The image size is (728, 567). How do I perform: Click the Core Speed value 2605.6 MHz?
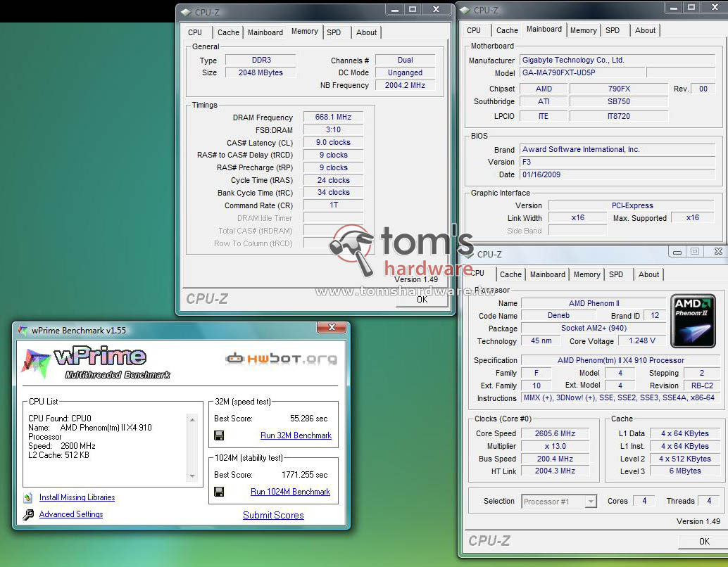tap(555, 433)
